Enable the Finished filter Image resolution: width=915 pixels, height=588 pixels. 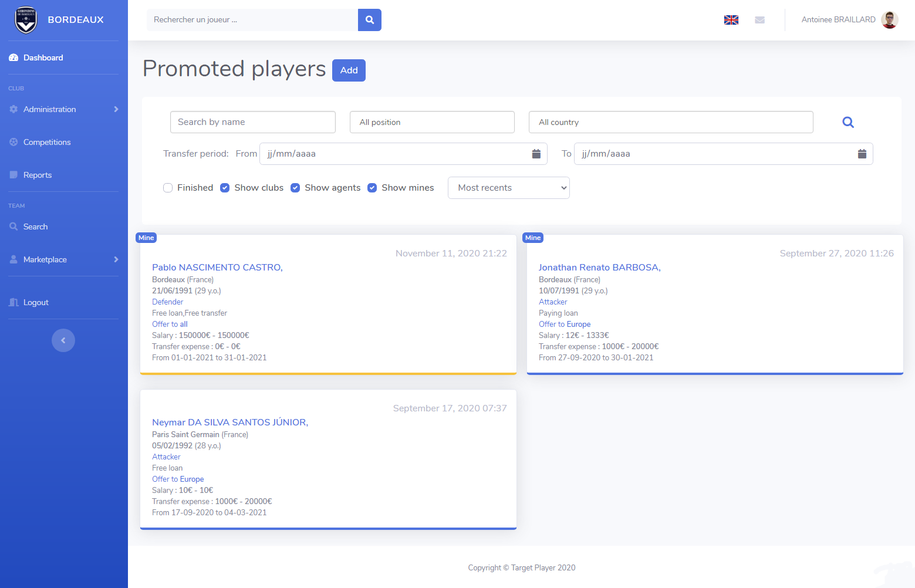tap(168, 187)
